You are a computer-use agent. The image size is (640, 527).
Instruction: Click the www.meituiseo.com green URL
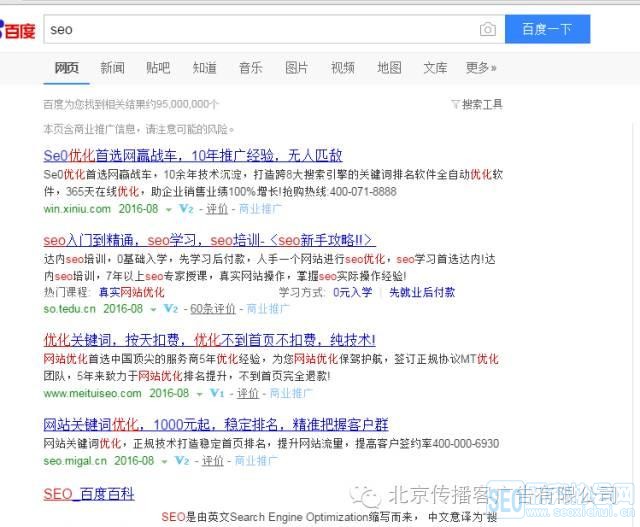coord(92,393)
